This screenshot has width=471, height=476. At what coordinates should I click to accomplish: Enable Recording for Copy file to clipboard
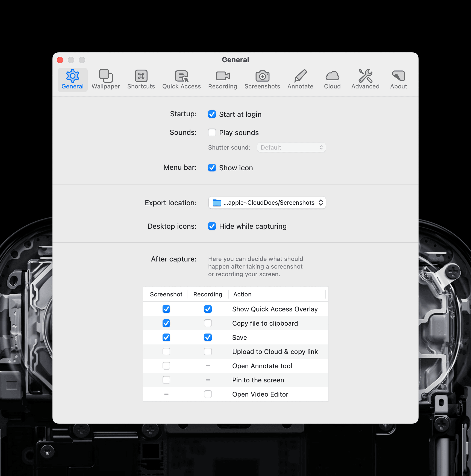coord(208,323)
